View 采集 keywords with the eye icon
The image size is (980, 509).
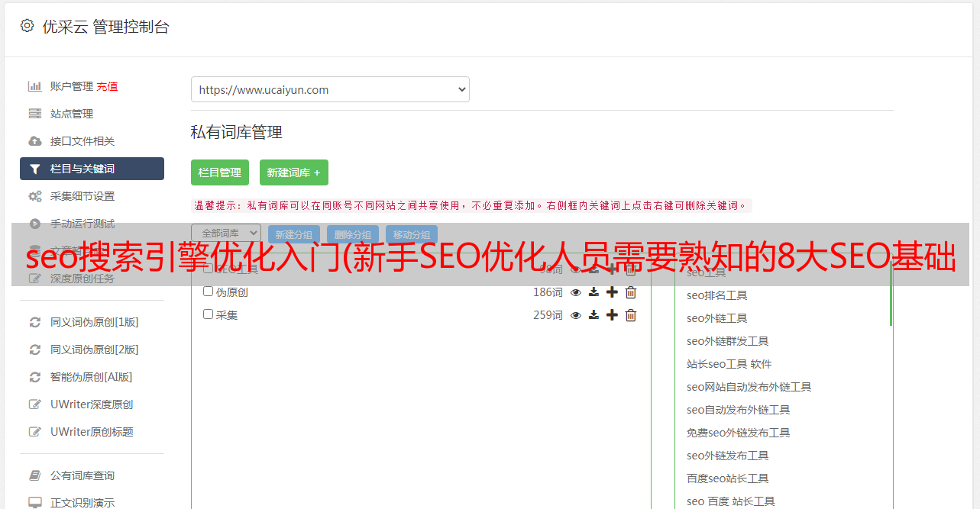(576, 315)
